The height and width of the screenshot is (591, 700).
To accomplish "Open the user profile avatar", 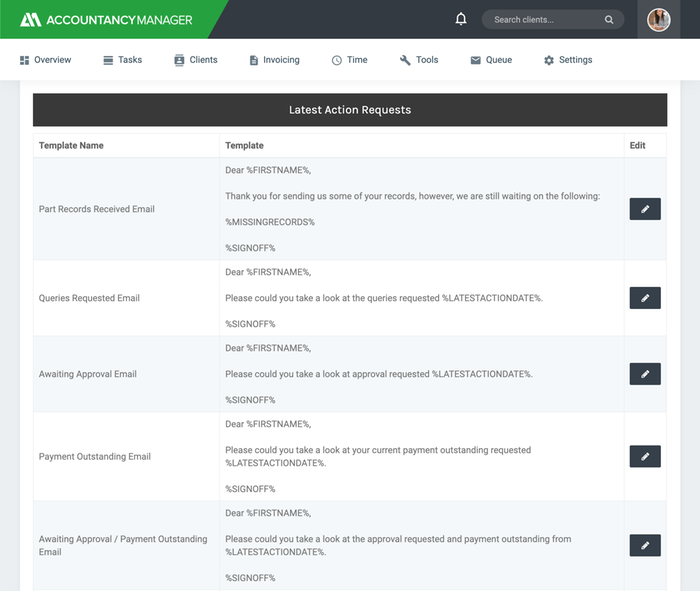I will tap(658, 20).
